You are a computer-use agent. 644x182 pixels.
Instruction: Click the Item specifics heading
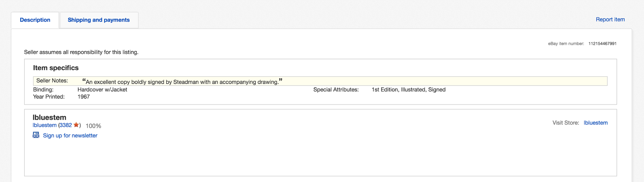[56, 68]
